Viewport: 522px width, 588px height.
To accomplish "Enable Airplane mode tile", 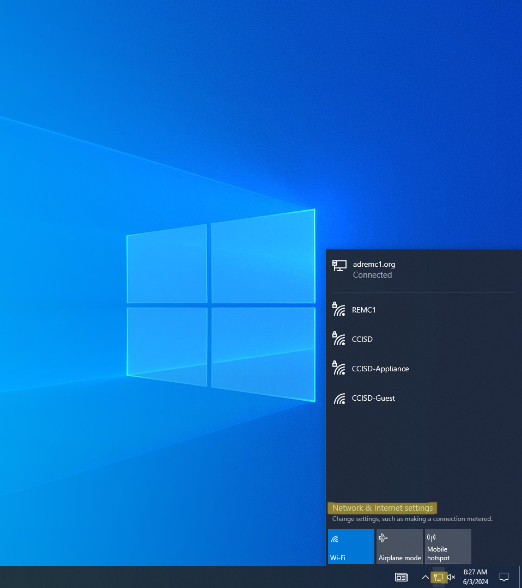I will [x=399, y=546].
